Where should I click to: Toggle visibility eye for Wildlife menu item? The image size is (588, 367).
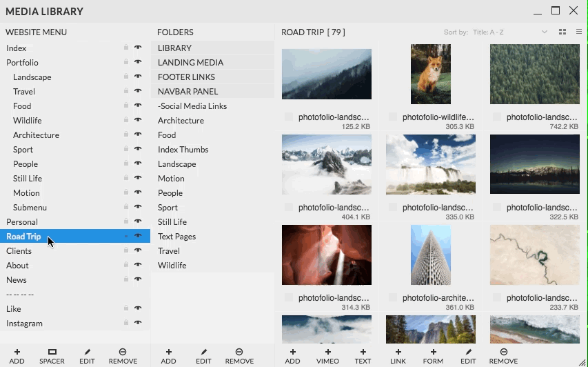pyautogui.click(x=138, y=120)
